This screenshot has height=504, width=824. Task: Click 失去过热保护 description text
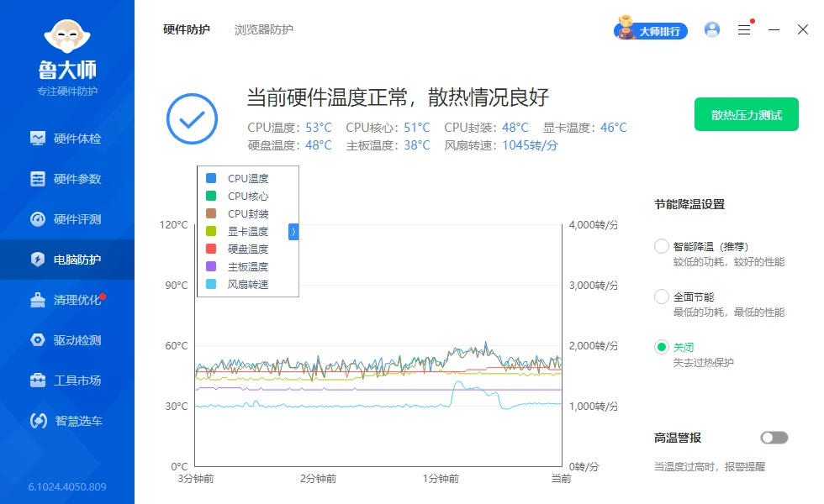703,363
